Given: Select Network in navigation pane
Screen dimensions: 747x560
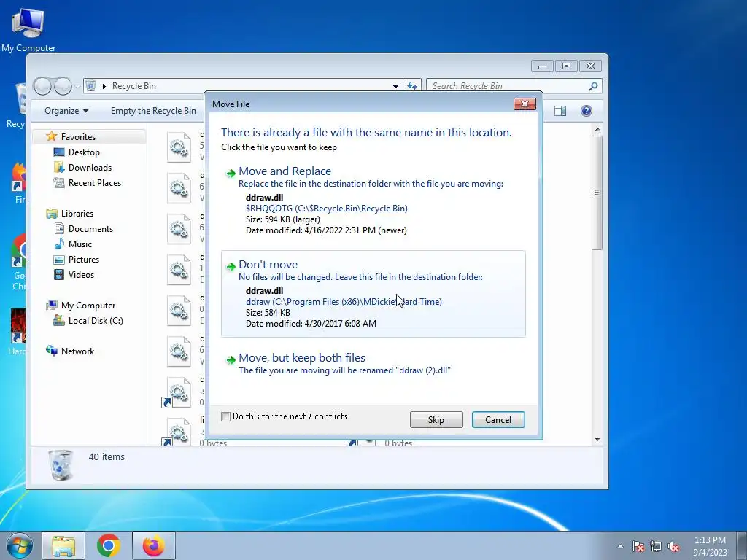Looking at the screenshot, I should pos(77,351).
